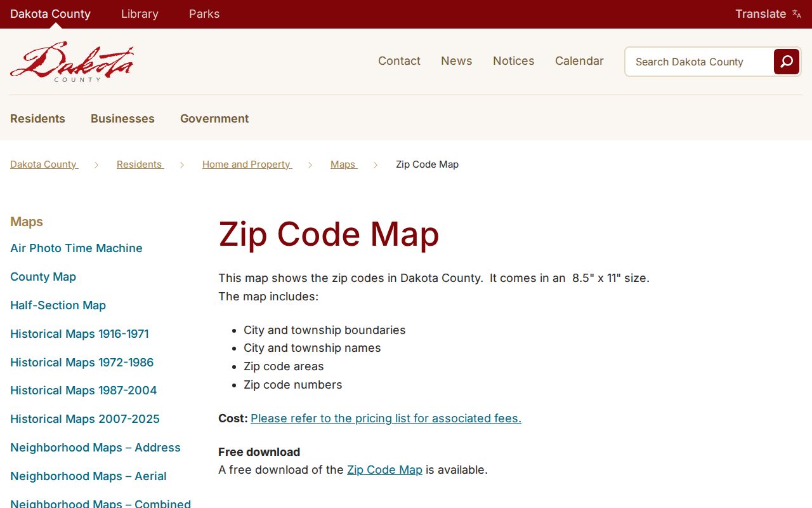Go back to Maps breadcrumb
This screenshot has width=812, height=508.
[343, 164]
